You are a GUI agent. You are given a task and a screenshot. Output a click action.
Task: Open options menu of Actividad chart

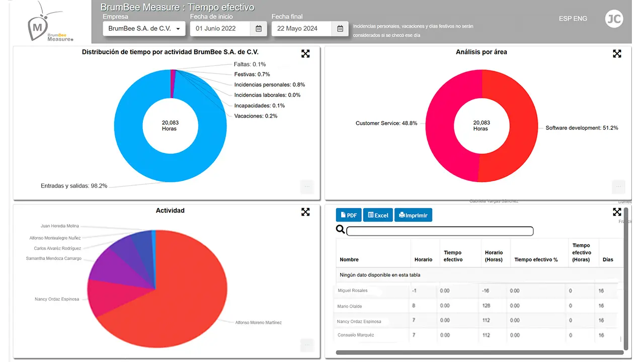click(x=307, y=345)
